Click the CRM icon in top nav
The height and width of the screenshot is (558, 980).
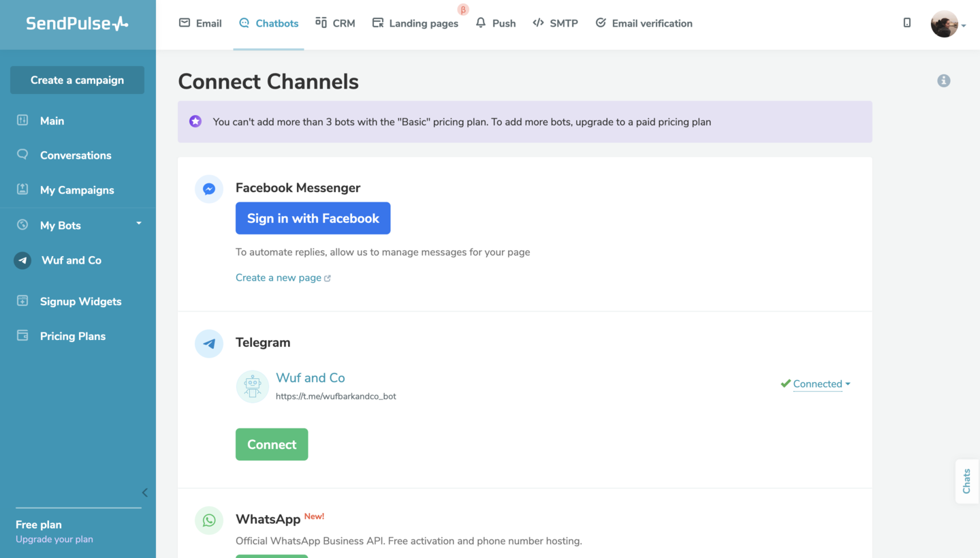[x=321, y=22]
